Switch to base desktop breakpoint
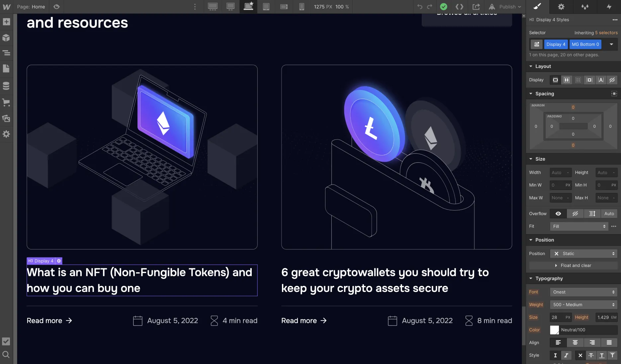Screen dimensions: 621x364 pos(230,7)
